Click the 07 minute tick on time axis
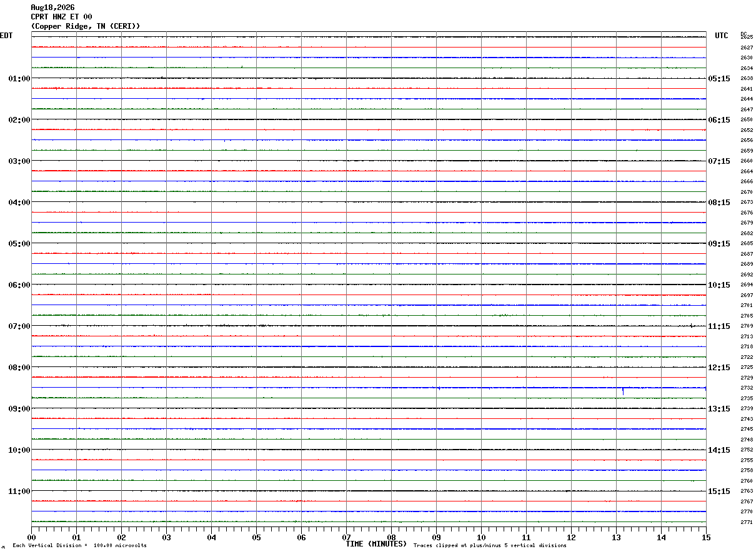This screenshot has width=756, height=554. (x=347, y=538)
